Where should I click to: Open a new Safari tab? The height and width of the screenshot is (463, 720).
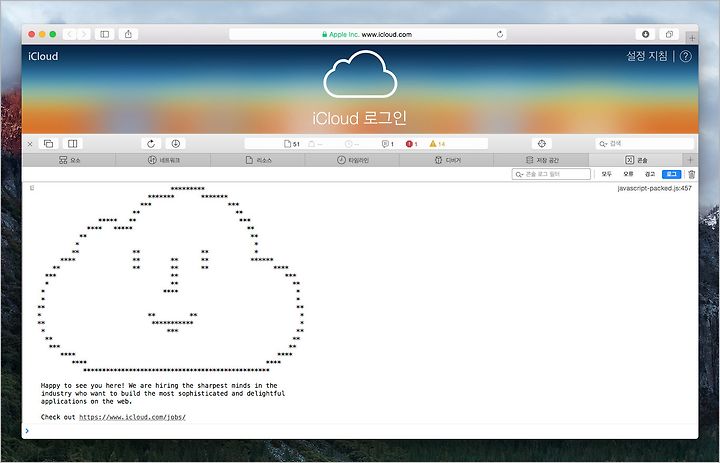pos(692,38)
